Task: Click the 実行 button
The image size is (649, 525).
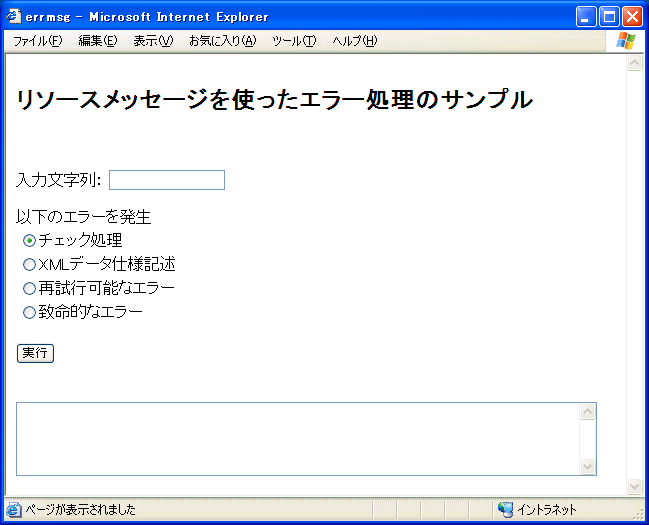Action: tap(35, 353)
